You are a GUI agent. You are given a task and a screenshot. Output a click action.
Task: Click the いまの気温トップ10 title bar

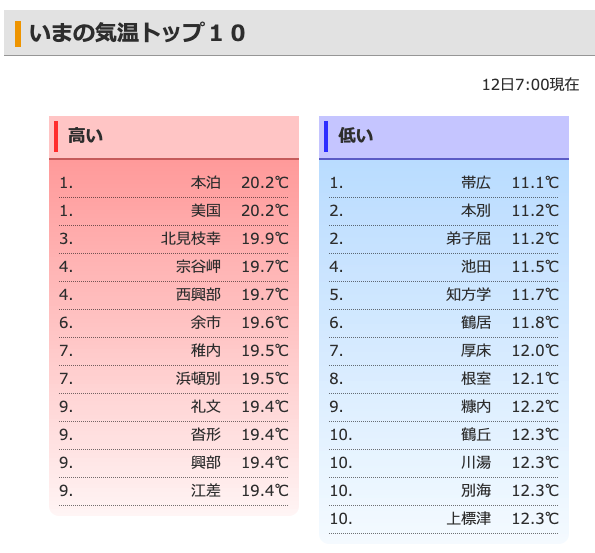click(299, 33)
